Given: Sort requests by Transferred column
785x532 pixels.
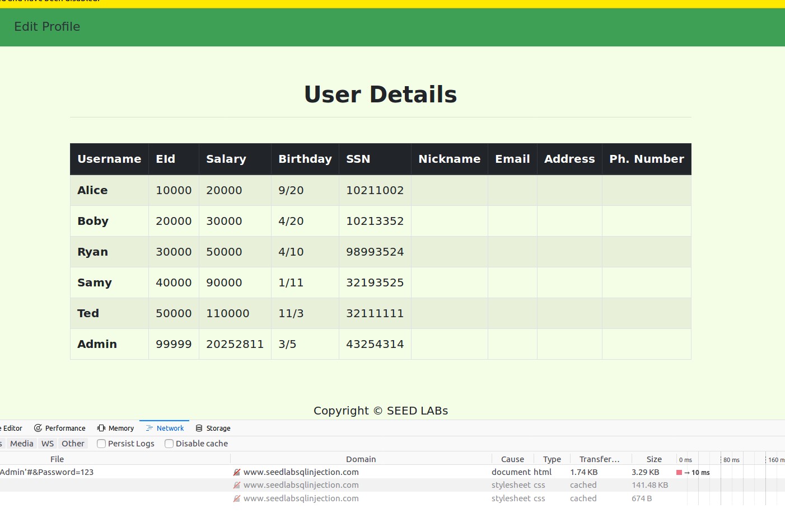Looking at the screenshot, I should 599,459.
